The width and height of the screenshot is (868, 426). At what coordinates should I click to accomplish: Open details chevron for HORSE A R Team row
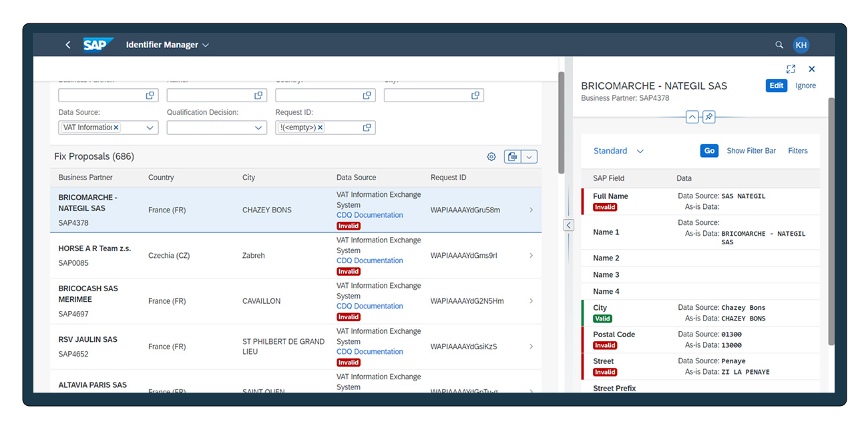(x=531, y=255)
